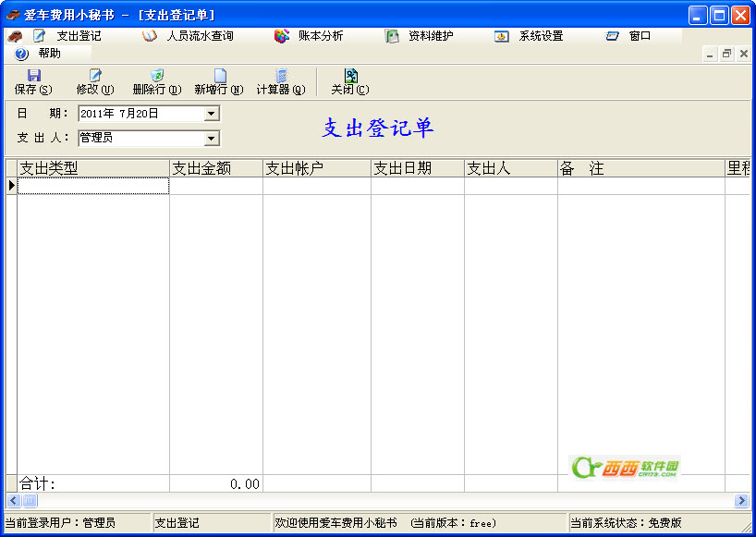Open the 账本分析 account analysis menu
The height and width of the screenshot is (537, 756).
pos(310,36)
